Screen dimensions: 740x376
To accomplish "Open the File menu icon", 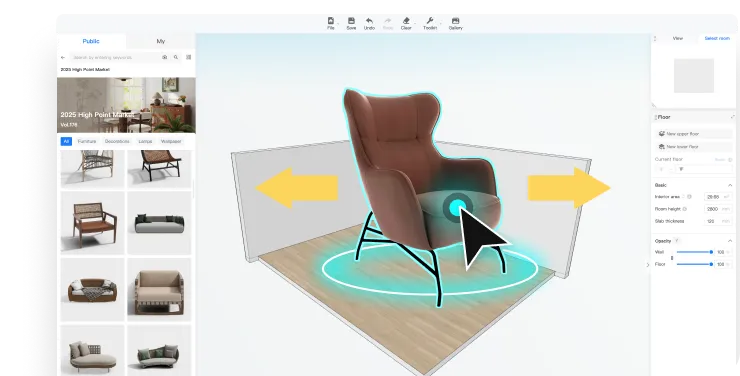I will pos(330,21).
